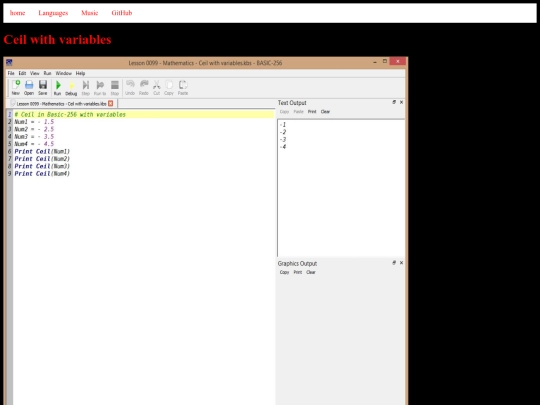This screenshot has width=540, height=405.
Task: Stop execution with the Stop icon
Action: pos(115,87)
